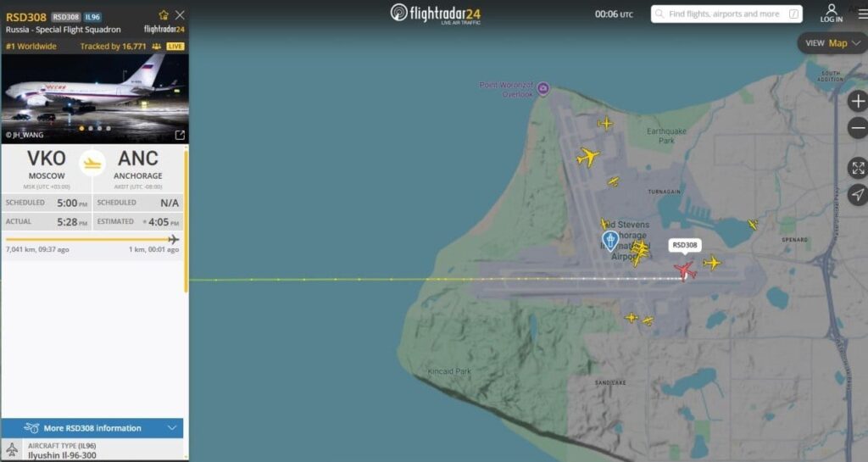The image size is (868, 462).
Task: Select the fourth photo carousel dot
Action: (108, 128)
